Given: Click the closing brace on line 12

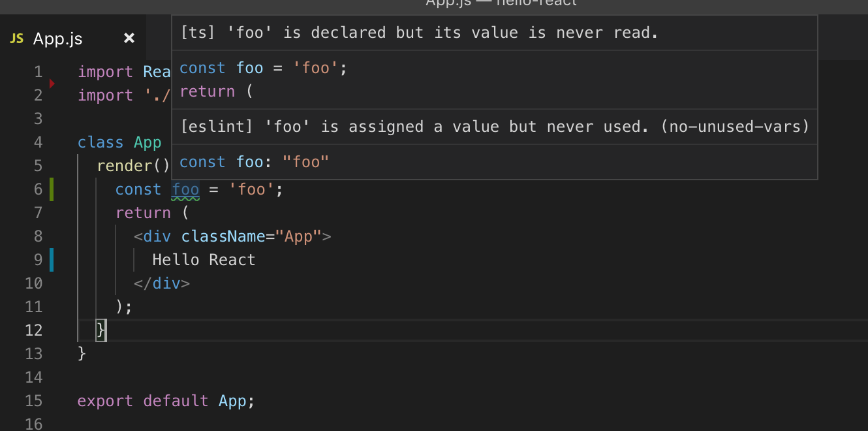Looking at the screenshot, I should click(x=101, y=330).
